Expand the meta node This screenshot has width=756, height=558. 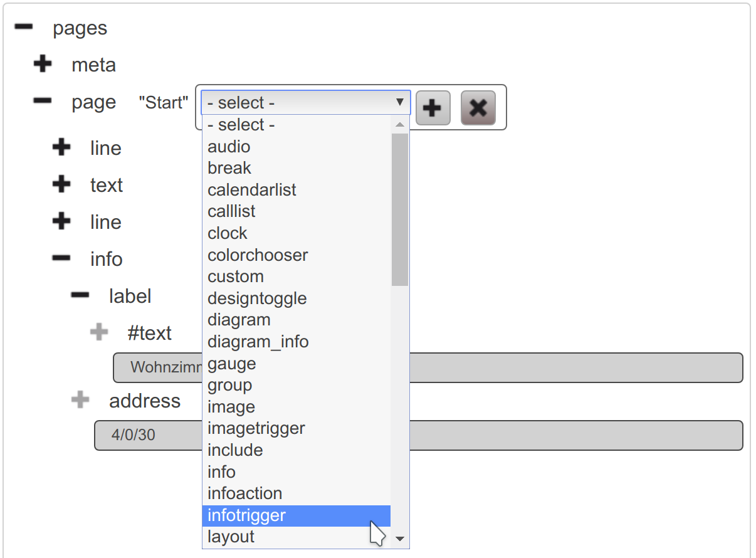coord(43,64)
